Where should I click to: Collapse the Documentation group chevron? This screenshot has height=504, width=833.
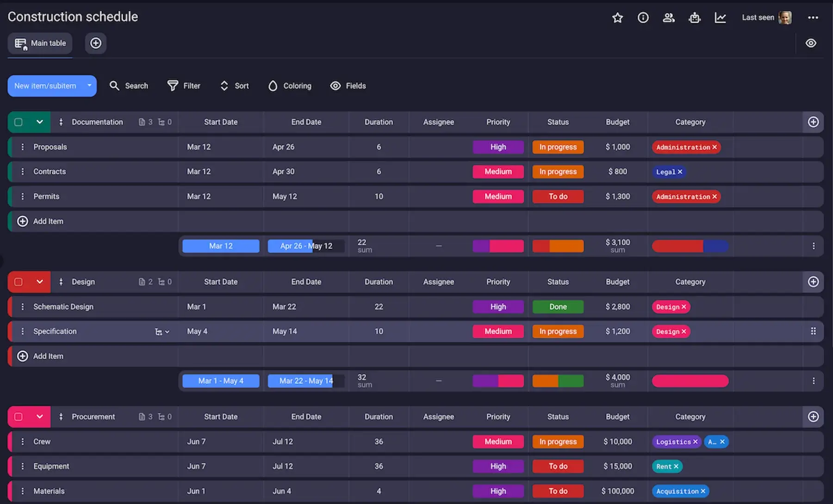(40, 122)
